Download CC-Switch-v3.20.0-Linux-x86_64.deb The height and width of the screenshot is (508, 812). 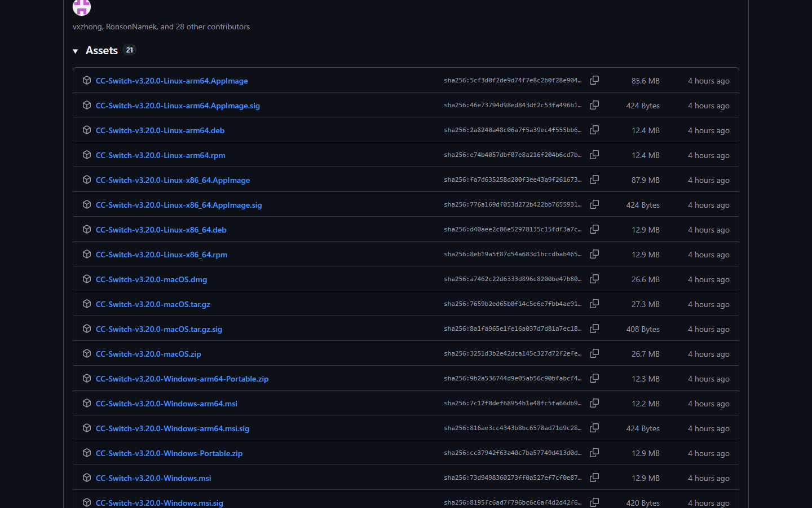point(161,230)
